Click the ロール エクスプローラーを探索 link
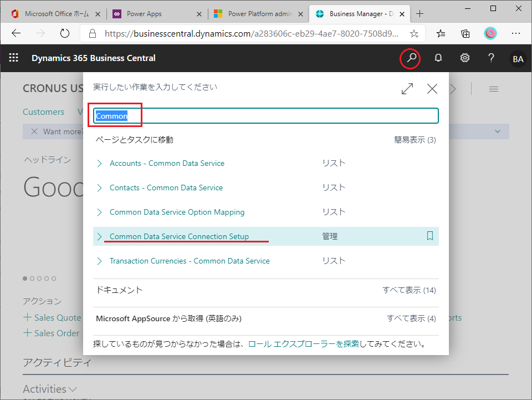The image size is (532, 400). coord(303,344)
